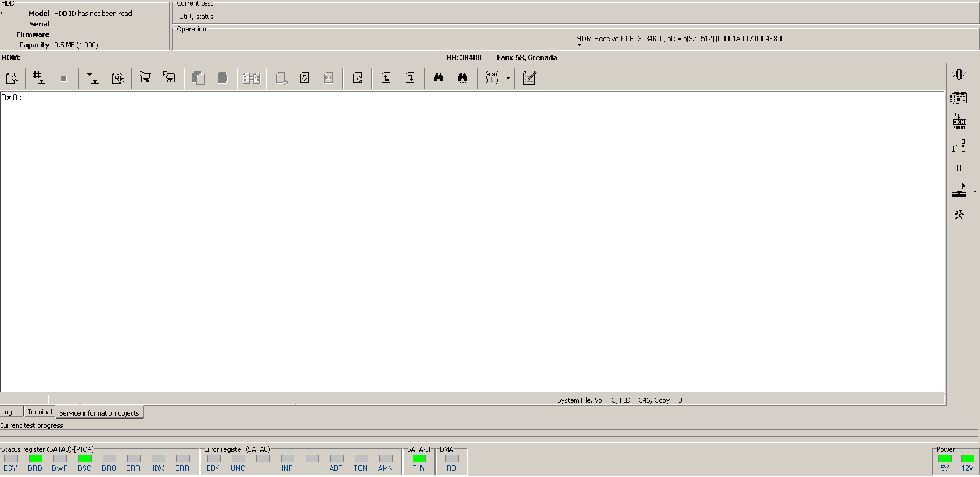Click the ABR error register indicator

coord(336,459)
